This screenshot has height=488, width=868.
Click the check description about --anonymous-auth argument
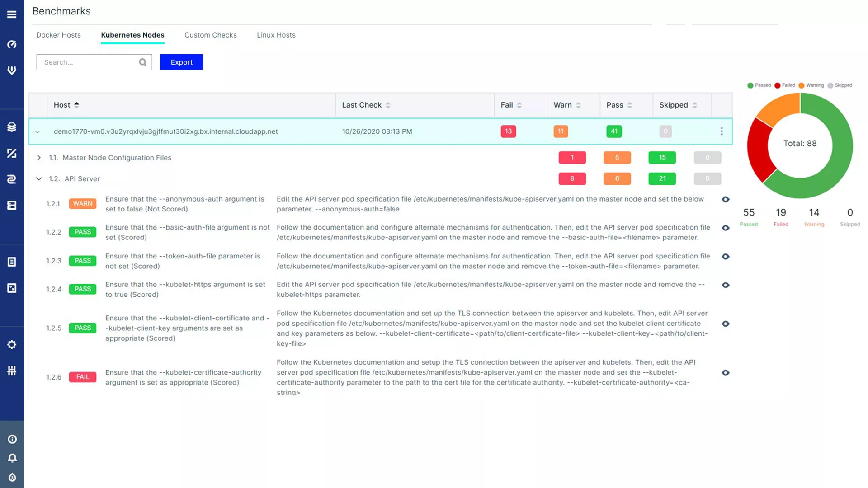[185, 204]
